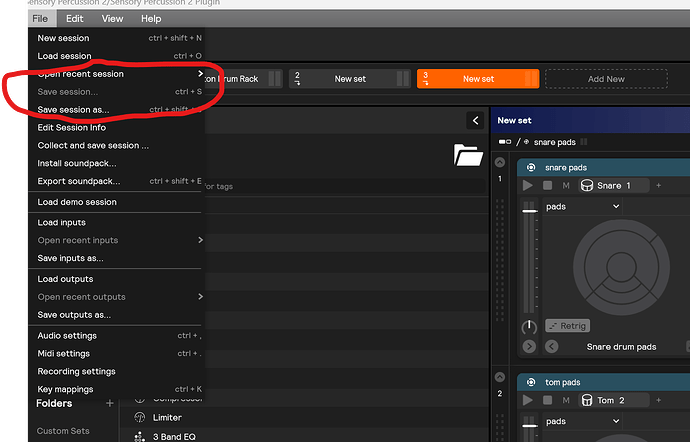Click the tom pads volume fader handle
This screenshot has width=690, height=442.
pyautogui.click(x=530, y=426)
